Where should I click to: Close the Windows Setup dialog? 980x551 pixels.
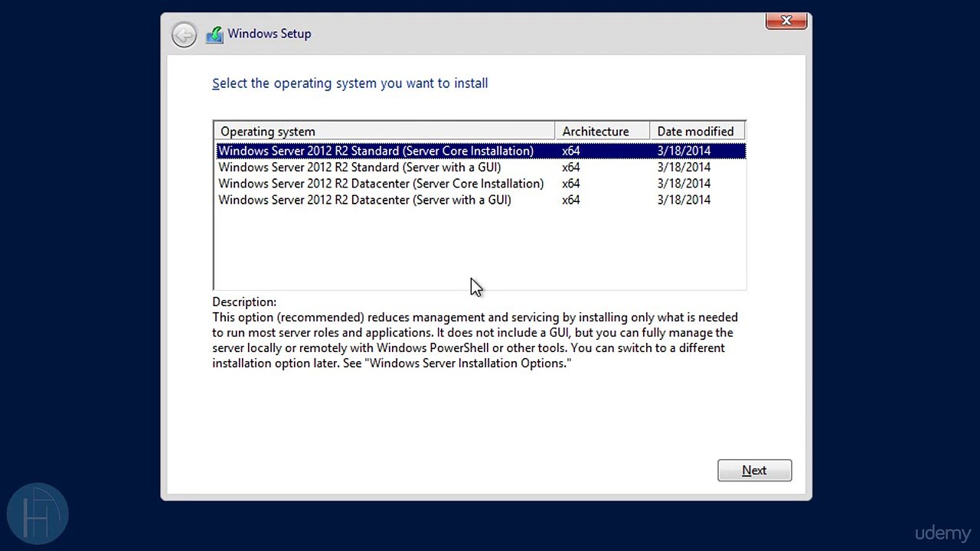(786, 21)
